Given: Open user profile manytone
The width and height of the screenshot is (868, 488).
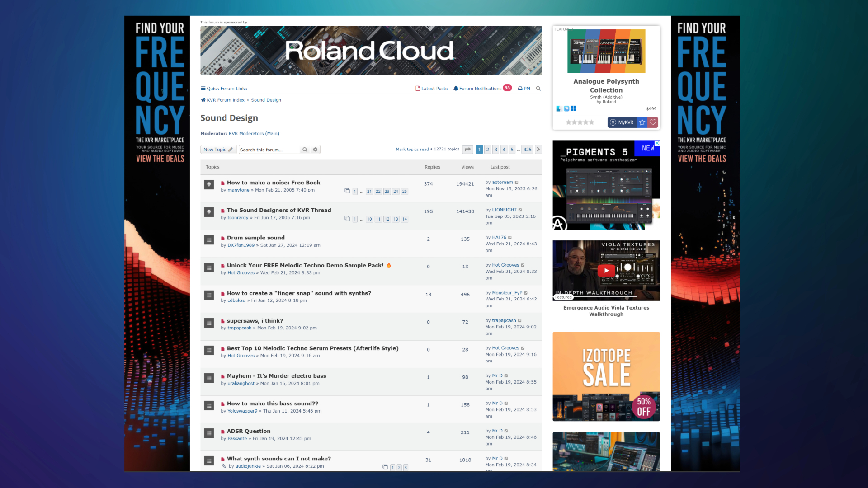Looking at the screenshot, I should [238, 190].
